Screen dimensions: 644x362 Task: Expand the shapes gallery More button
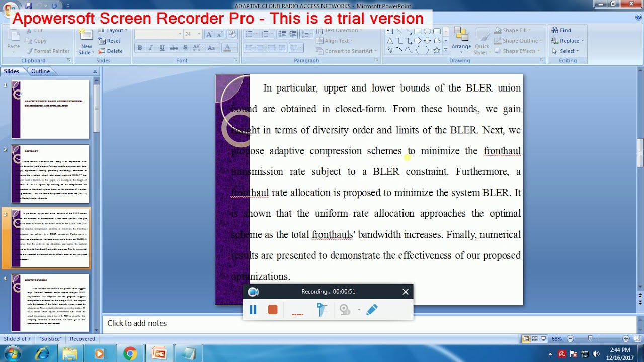pyautogui.click(x=446, y=50)
